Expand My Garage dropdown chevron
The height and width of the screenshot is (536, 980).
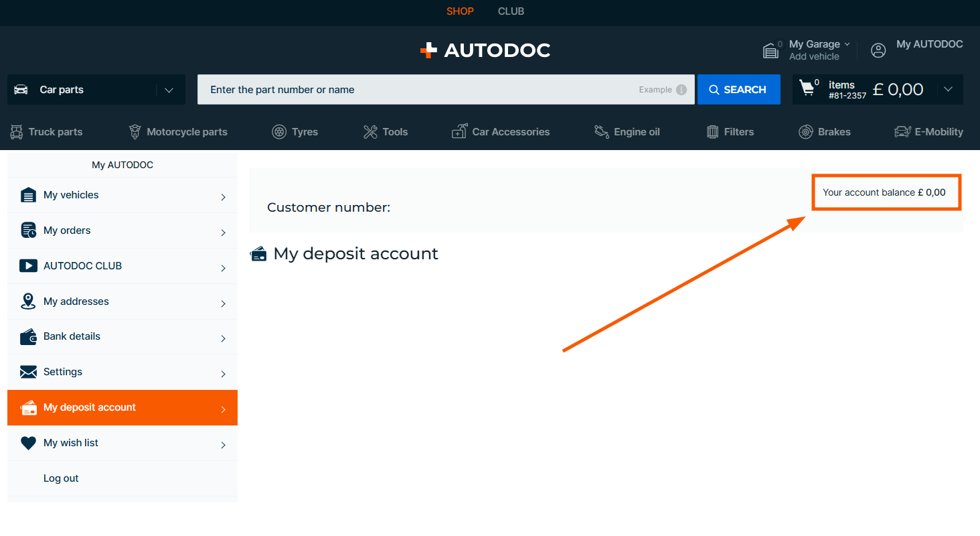847,44
